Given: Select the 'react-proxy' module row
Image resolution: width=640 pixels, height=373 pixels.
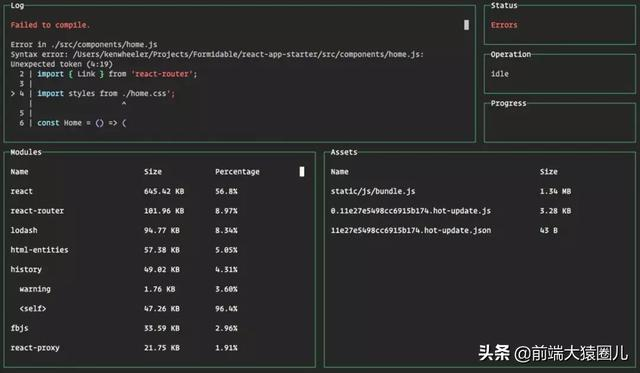Looking at the screenshot, I should (x=124, y=348).
